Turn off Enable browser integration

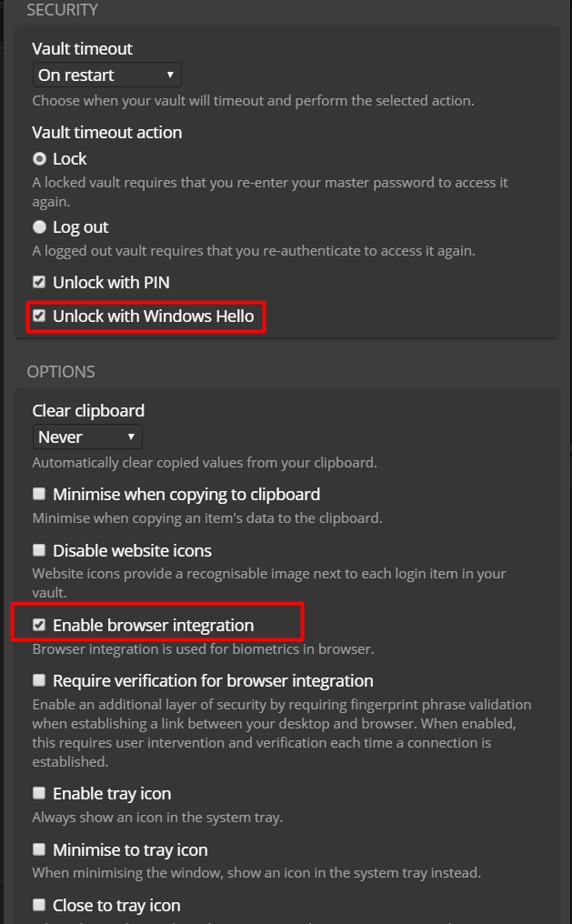click(39, 624)
